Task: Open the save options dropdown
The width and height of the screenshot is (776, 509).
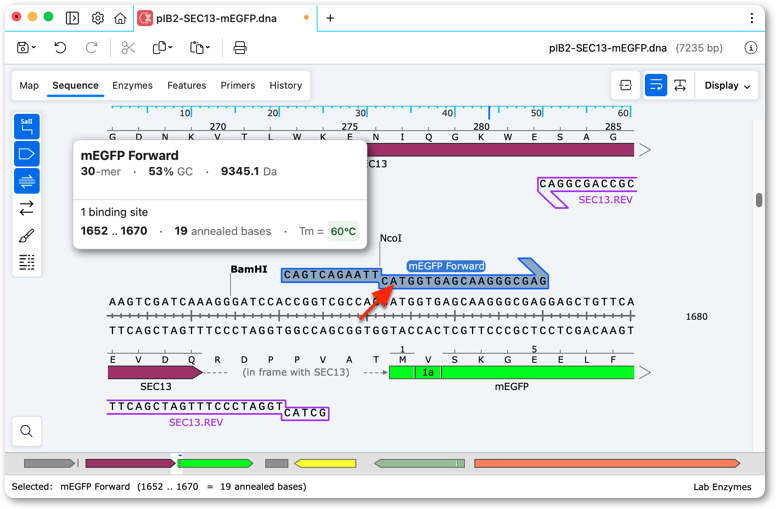Action: tap(26, 48)
